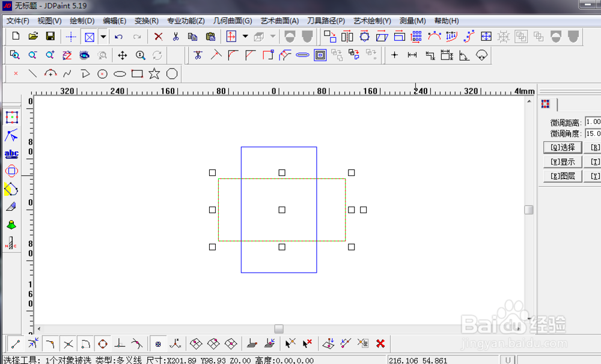601x364 pixels.
Task: Select the star drawing tool
Action: [154, 73]
